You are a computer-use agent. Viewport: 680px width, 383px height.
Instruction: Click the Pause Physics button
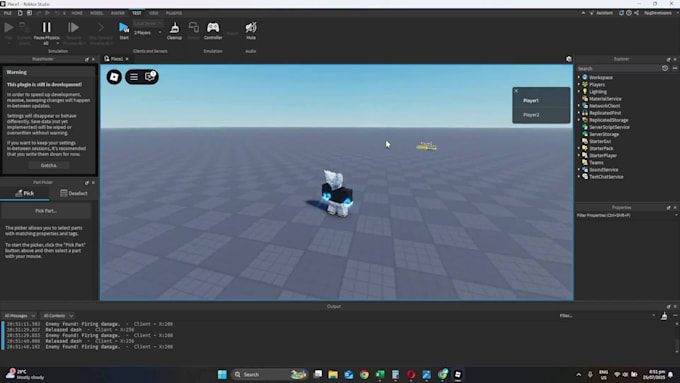pyautogui.click(x=46, y=28)
